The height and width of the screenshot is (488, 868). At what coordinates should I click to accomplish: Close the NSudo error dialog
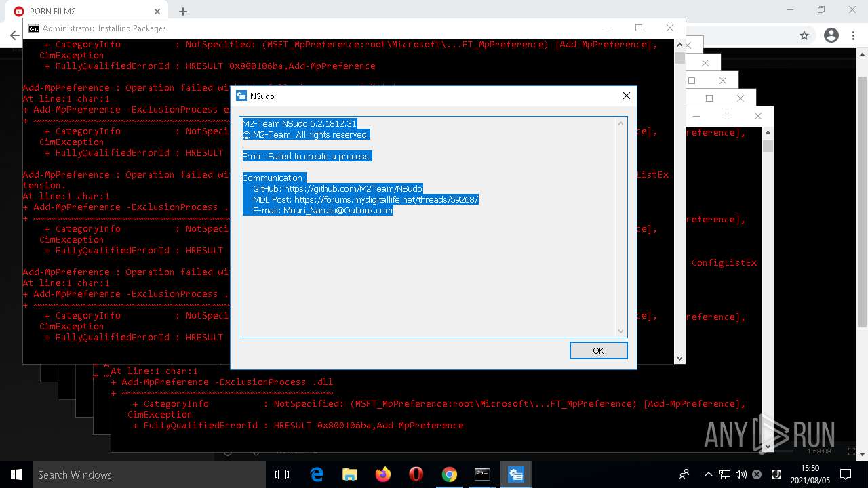(627, 96)
